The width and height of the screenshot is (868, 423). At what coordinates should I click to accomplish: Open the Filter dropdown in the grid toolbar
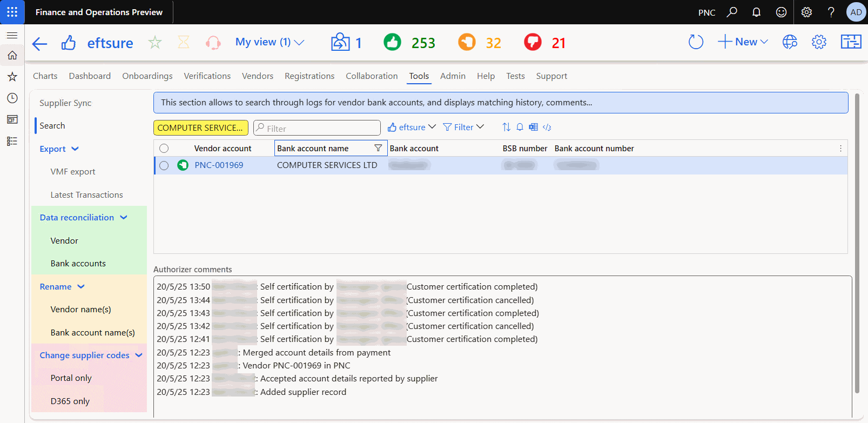[x=463, y=127]
